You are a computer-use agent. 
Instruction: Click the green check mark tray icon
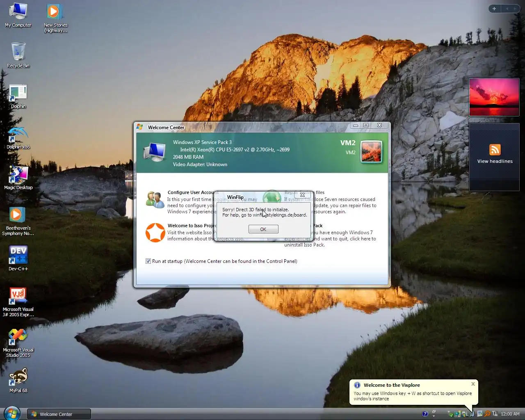451,415
